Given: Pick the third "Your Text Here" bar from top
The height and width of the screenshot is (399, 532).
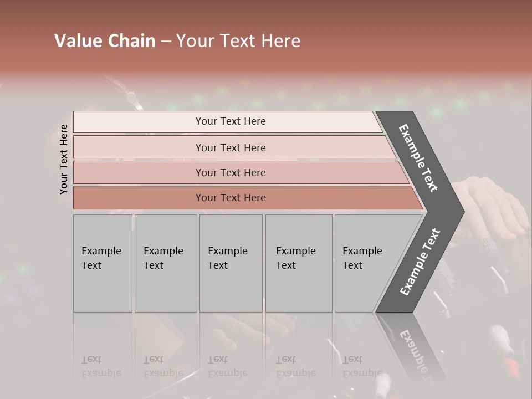Looking at the screenshot, I should click(x=231, y=172).
